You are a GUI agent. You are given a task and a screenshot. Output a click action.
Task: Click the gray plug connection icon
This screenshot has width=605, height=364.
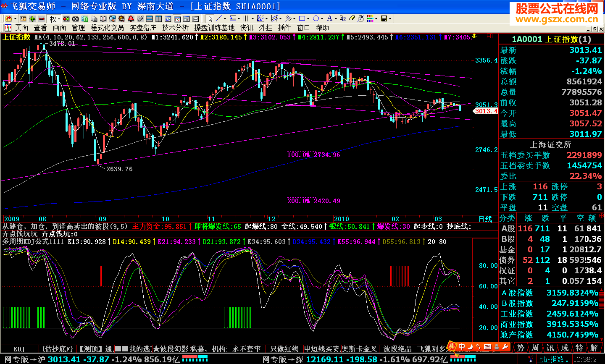(140, 19)
